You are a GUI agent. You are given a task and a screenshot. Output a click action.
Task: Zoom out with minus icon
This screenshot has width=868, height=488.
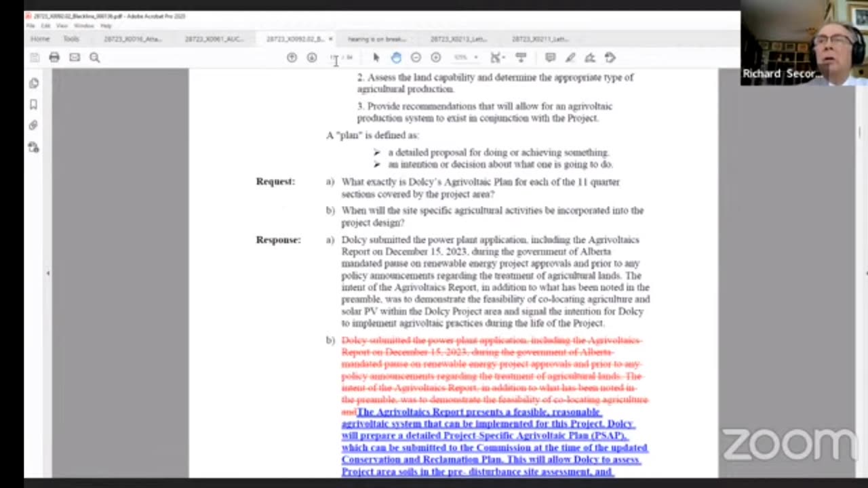coord(416,58)
